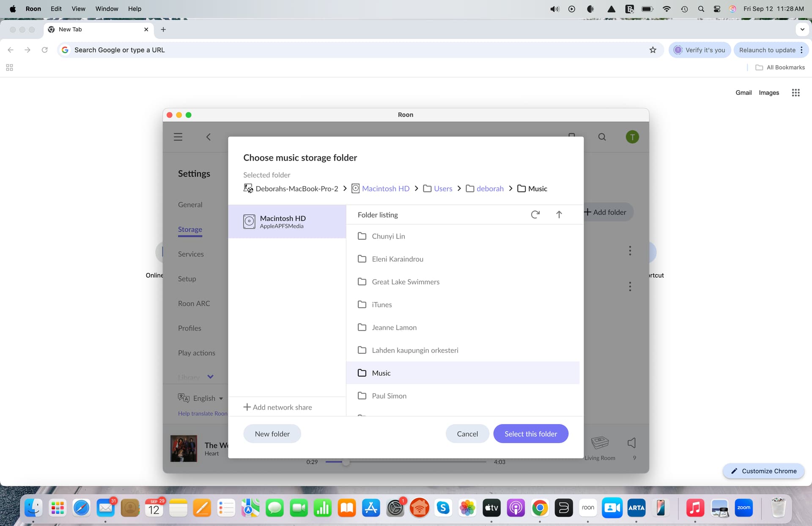
Task: Go up one folder level arrow
Action: (x=559, y=215)
